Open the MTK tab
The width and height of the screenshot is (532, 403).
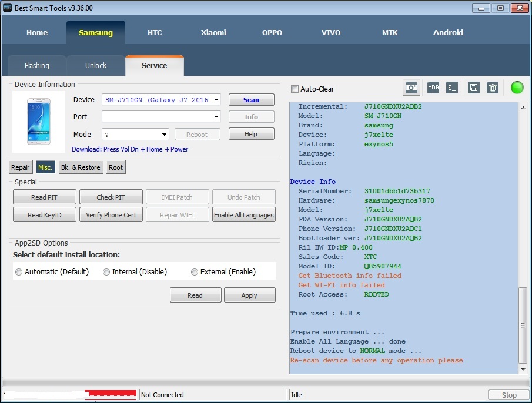click(390, 32)
